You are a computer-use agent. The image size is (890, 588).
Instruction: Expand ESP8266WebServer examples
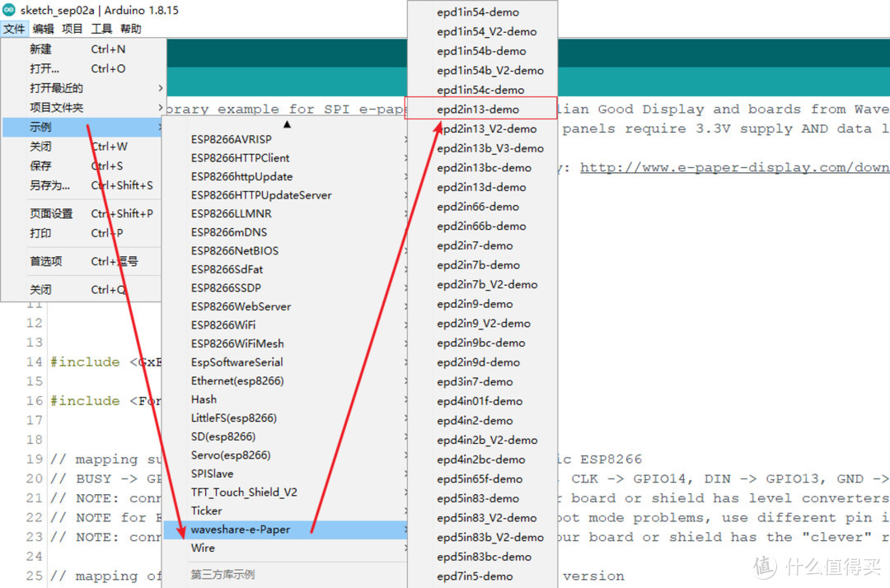(285, 306)
